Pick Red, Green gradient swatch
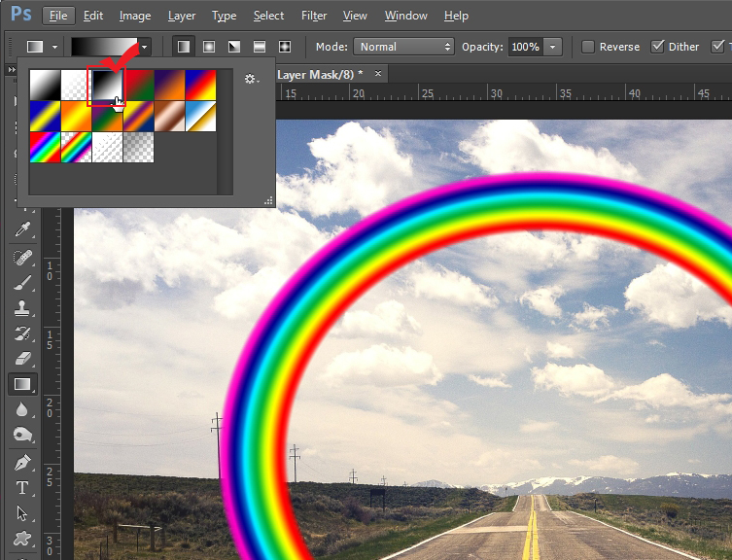This screenshot has width=732, height=560. point(139,85)
